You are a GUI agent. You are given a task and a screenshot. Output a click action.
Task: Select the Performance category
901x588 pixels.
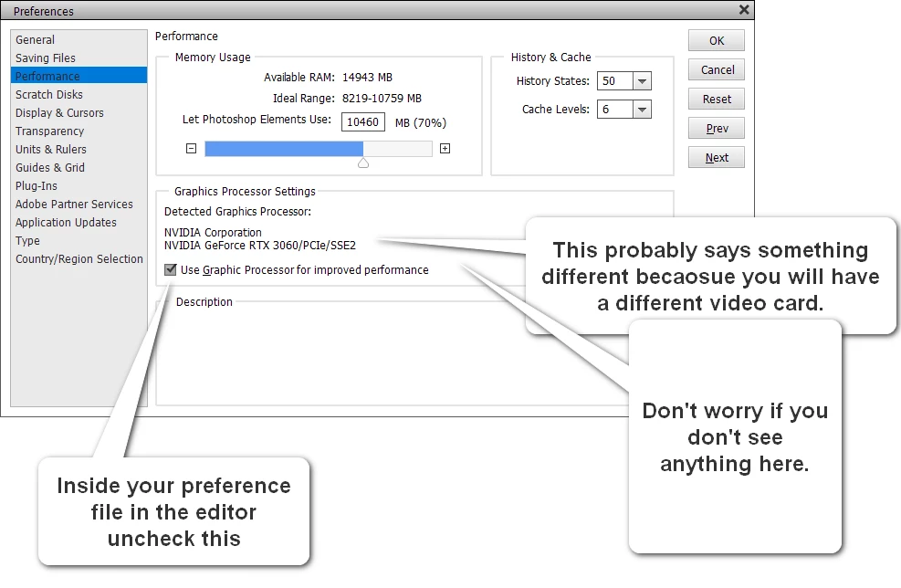pyautogui.click(x=79, y=76)
